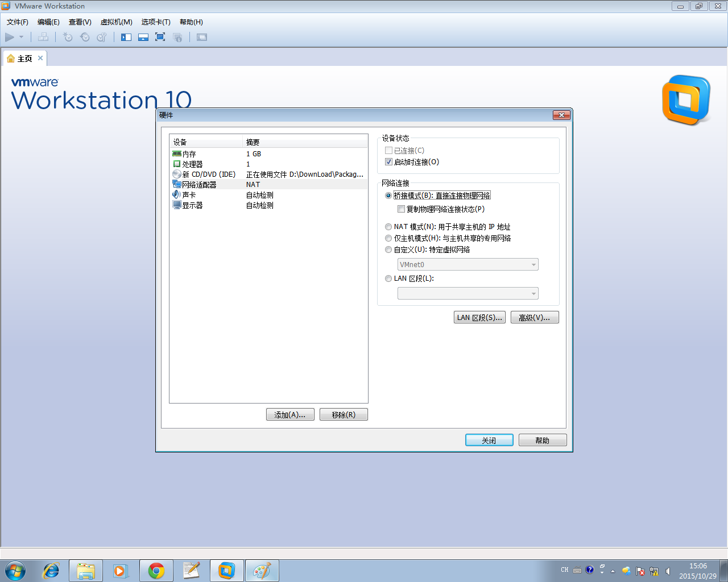The width and height of the screenshot is (728, 582).
Task: Open the 虚拟机(M) menu
Action: 117,22
